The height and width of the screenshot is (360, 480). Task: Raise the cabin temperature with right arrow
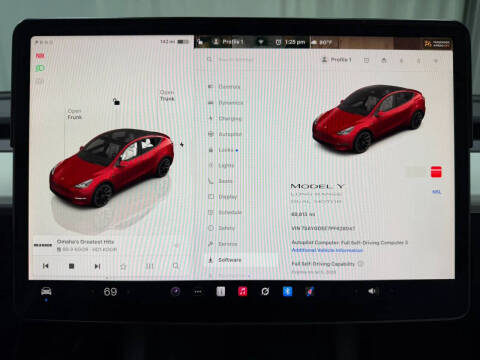coord(129,292)
